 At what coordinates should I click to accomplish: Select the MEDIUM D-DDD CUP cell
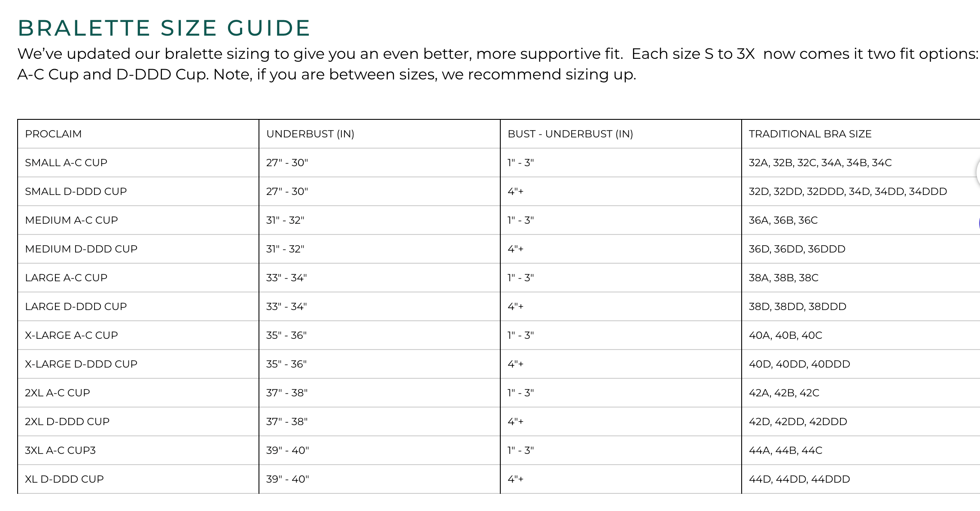[81, 249]
